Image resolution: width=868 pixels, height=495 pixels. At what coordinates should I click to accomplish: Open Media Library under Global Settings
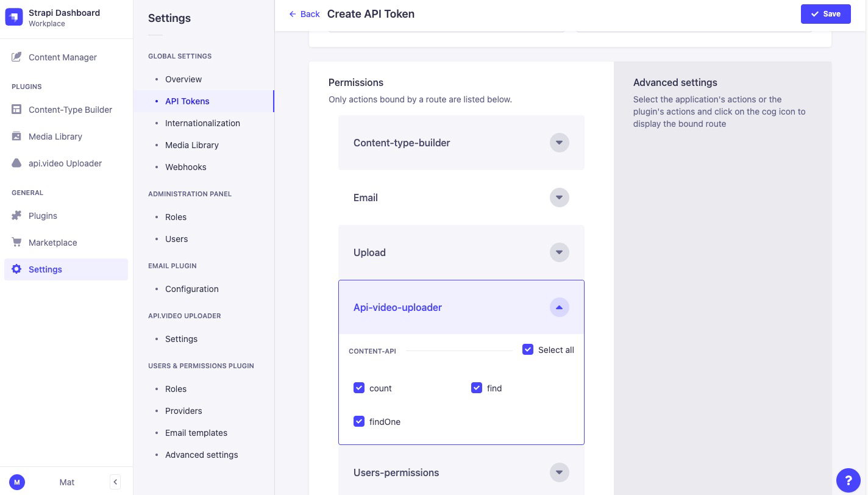[204, 145]
